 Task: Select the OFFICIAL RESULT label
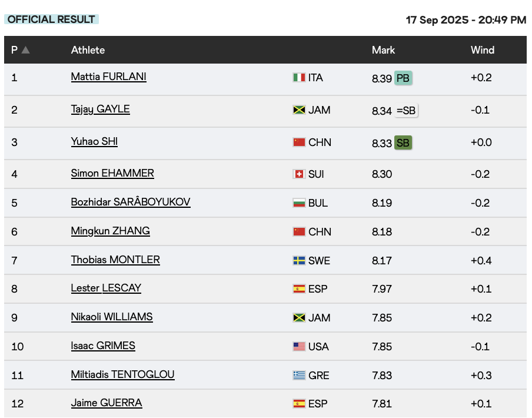pos(51,19)
